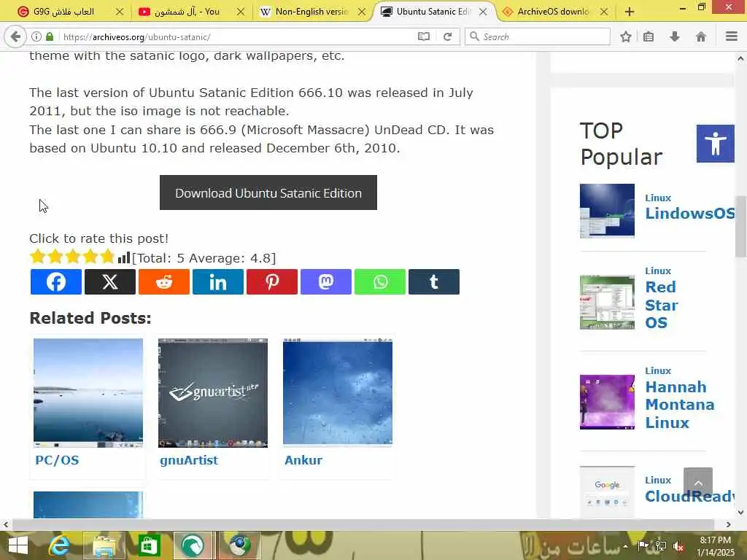Close the YouTube tab
The image size is (747, 560).
[x=241, y=12]
